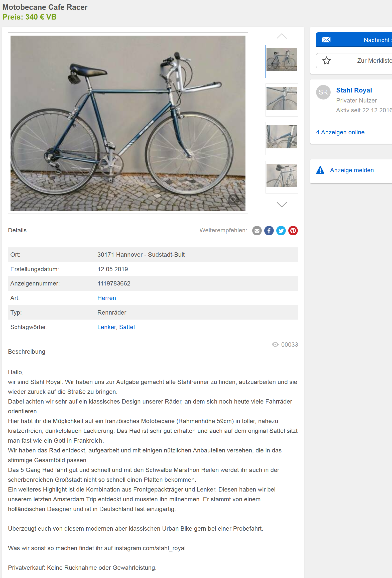Share listing on Facebook
Viewport: 392px width, 578px height.
[269, 231]
